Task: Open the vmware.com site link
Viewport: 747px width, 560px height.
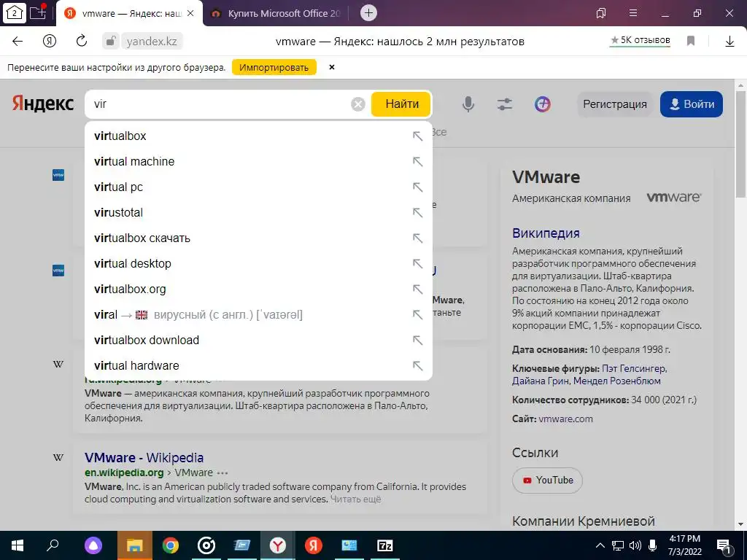Action: tap(565, 419)
